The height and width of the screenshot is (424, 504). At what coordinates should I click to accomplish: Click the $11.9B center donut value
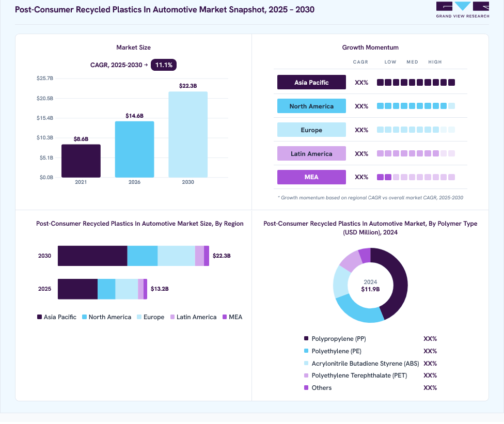click(370, 289)
